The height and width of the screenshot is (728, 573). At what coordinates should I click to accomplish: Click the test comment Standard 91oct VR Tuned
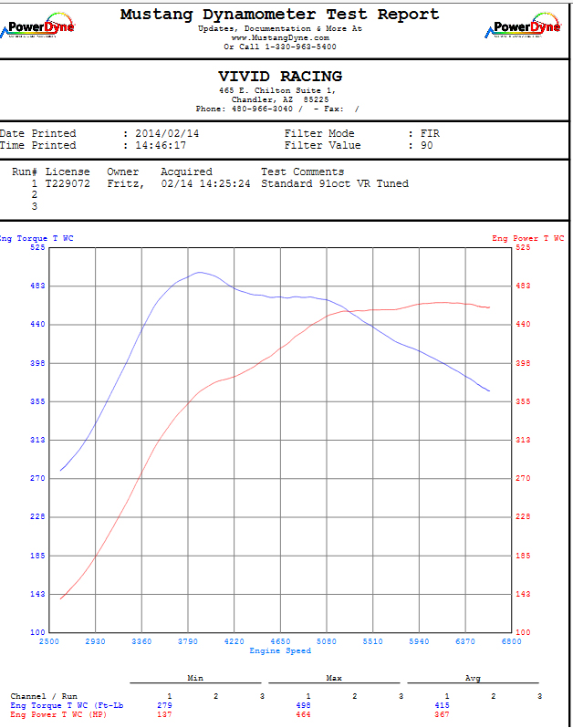coord(335,183)
